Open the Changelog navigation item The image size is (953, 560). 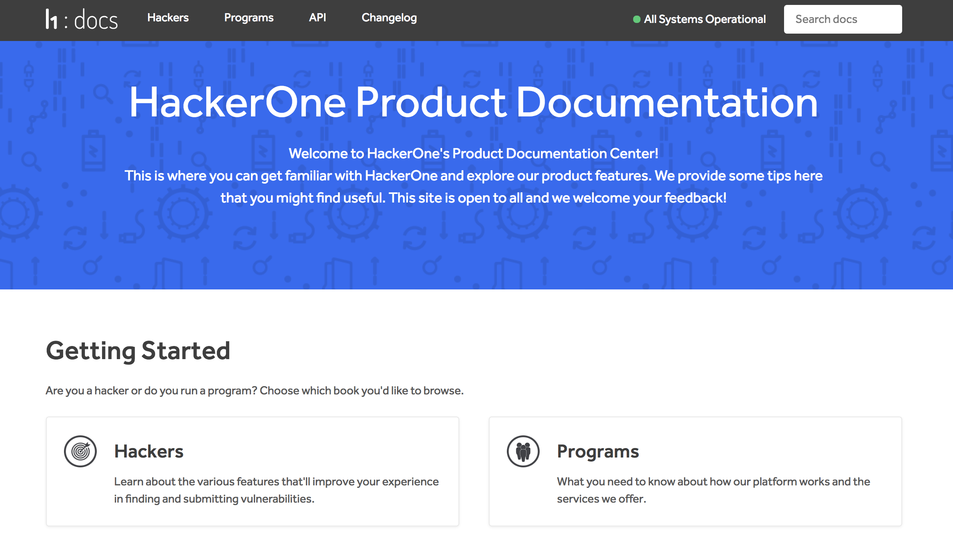pos(389,18)
